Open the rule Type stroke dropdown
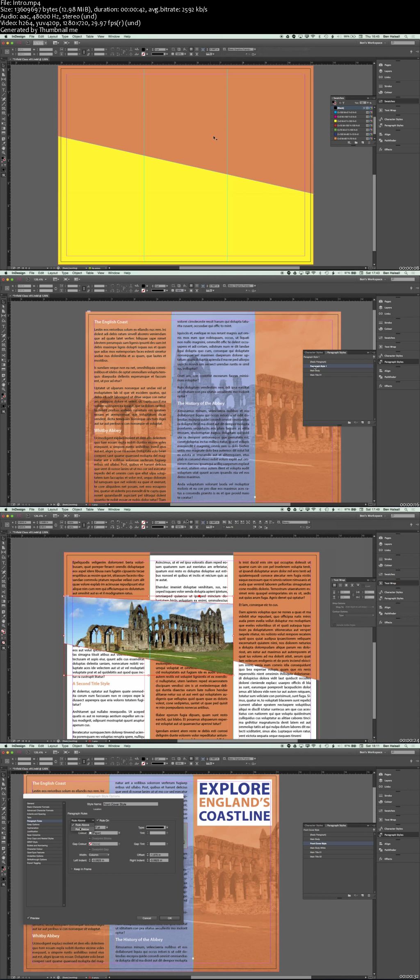Image resolution: width=420 pixels, height=980 pixels. pos(157,827)
